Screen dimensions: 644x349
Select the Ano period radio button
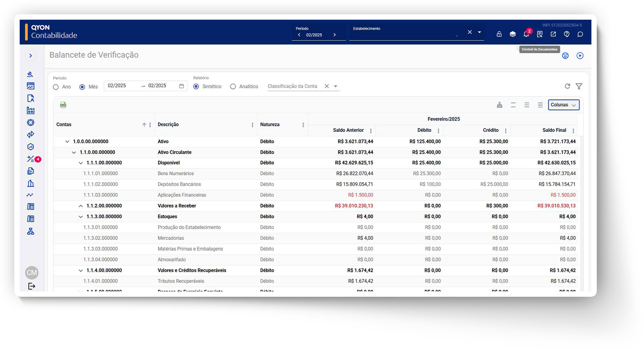click(x=56, y=87)
